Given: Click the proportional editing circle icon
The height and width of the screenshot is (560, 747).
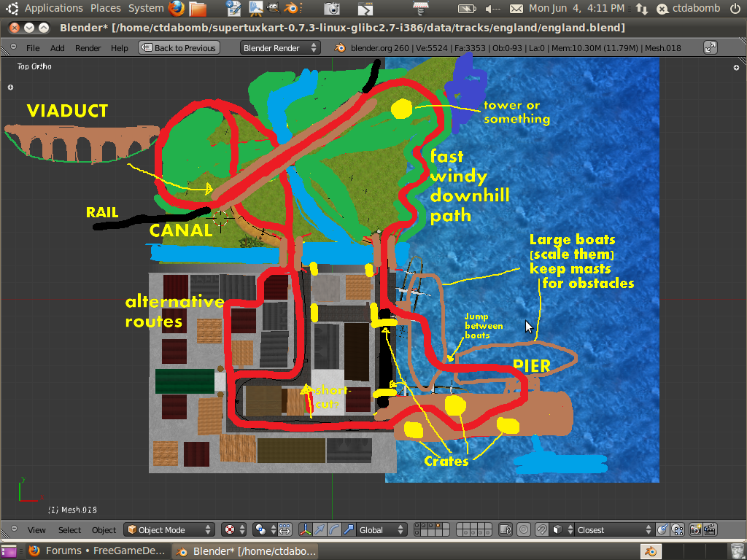Looking at the screenshot, I should (x=524, y=530).
